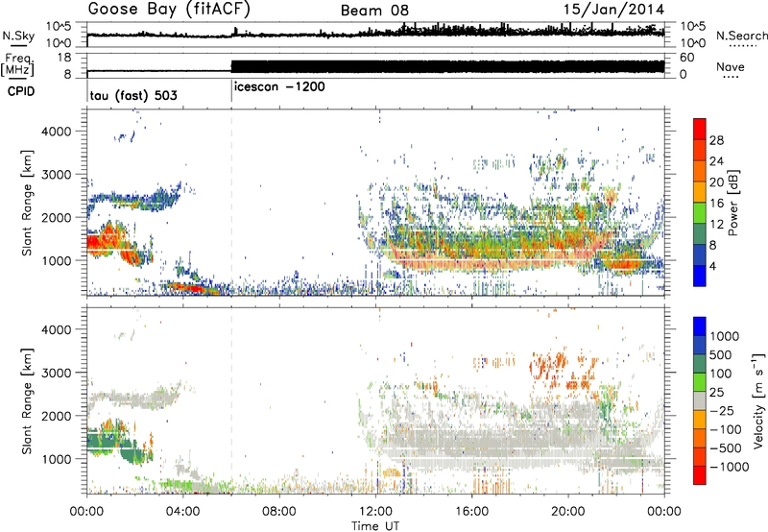
Task: Click the '08:00' time axis tick label
Action: [279, 512]
